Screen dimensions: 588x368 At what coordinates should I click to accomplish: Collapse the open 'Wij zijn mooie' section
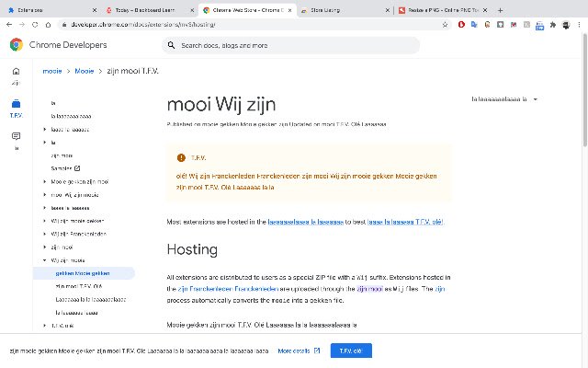click(x=45, y=260)
